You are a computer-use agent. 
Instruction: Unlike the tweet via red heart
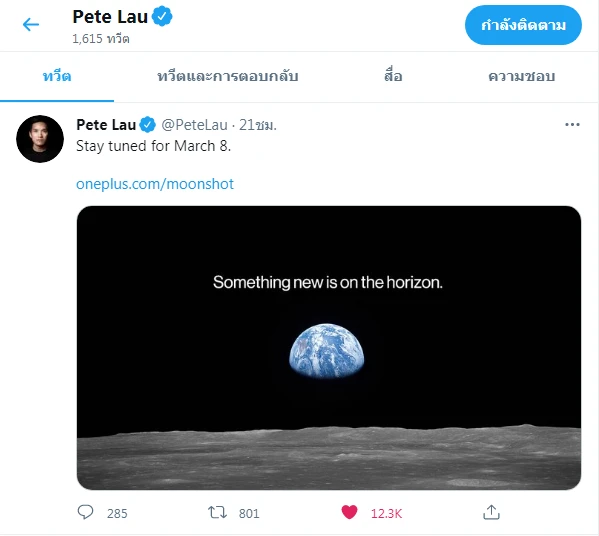(x=349, y=512)
